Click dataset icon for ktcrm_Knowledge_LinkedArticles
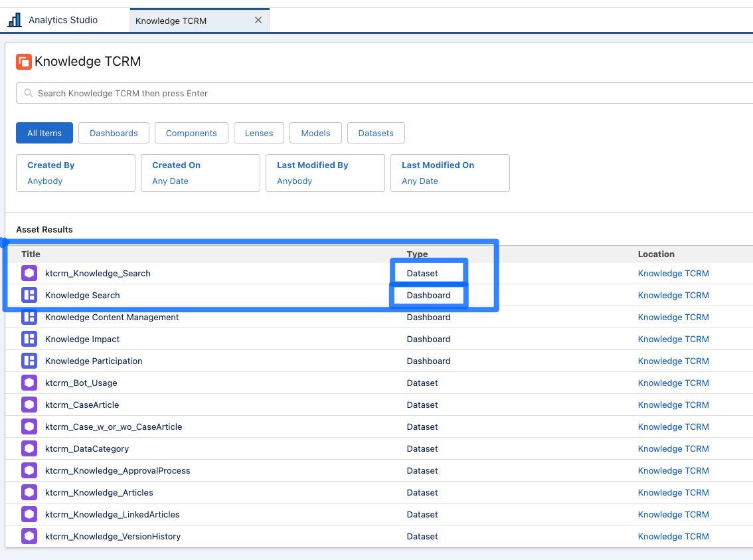753x560 pixels. 29,514
